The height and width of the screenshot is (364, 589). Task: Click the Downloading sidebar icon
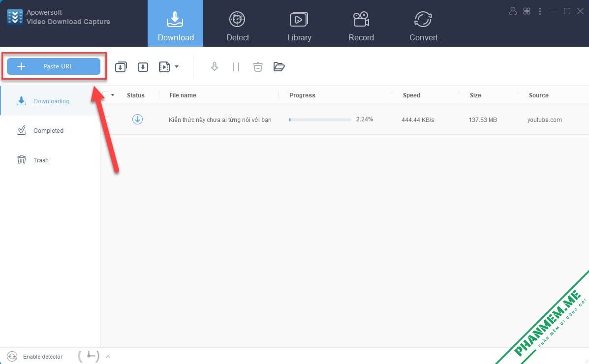22,101
